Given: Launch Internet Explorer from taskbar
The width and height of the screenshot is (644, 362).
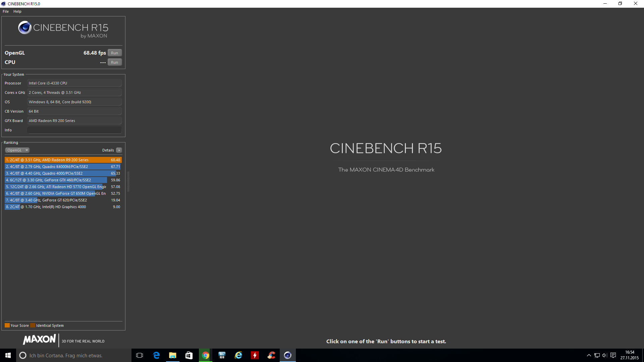Looking at the screenshot, I should (238, 355).
